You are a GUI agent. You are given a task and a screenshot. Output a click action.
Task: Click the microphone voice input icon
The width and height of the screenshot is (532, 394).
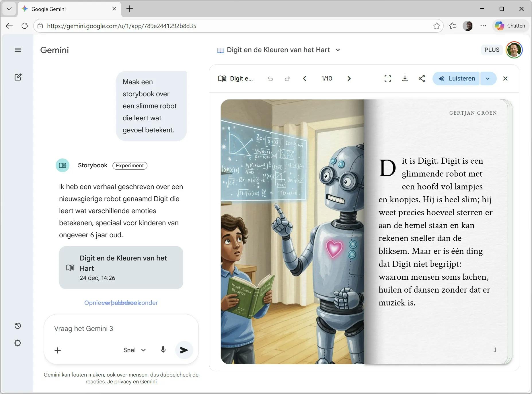pyautogui.click(x=163, y=350)
